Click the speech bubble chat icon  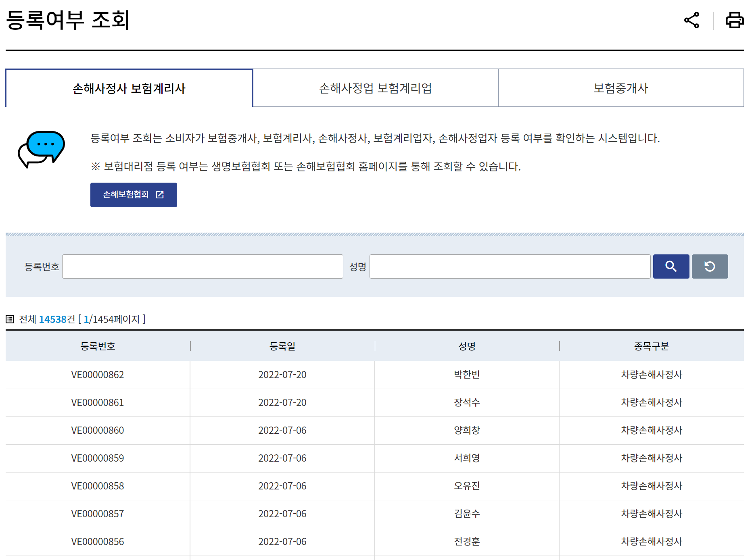[41, 149]
